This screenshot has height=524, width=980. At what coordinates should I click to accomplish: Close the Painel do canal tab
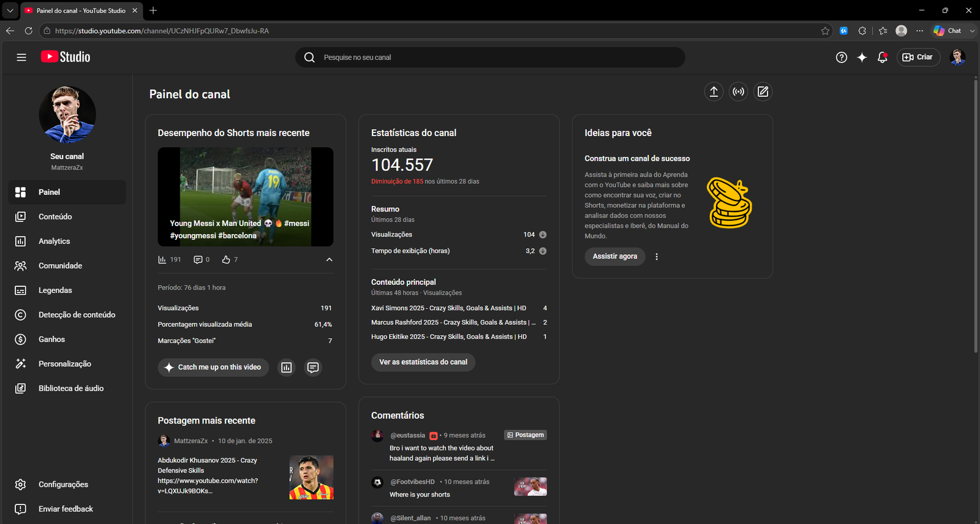click(x=135, y=10)
